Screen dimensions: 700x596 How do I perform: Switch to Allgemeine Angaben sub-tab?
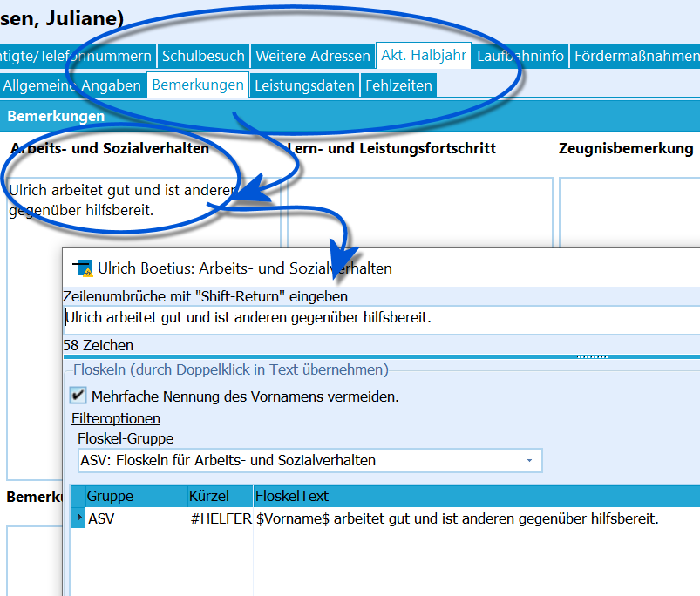coord(71,85)
